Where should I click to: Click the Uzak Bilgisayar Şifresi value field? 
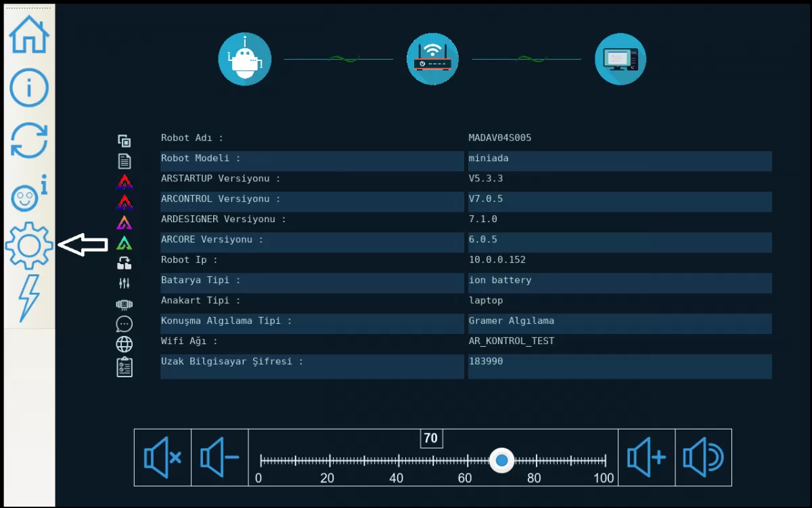(x=619, y=366)
